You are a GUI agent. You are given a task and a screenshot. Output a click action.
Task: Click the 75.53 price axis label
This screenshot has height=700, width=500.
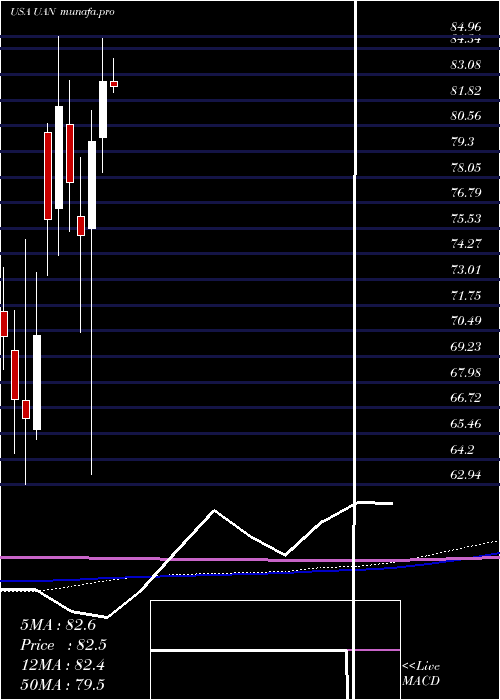(466, 218)
